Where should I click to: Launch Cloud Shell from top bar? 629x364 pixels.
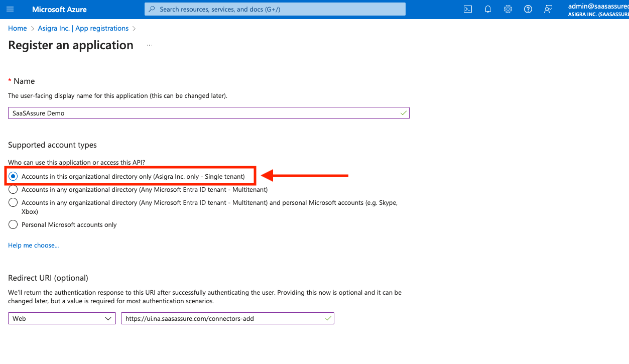tap(467, 10)
